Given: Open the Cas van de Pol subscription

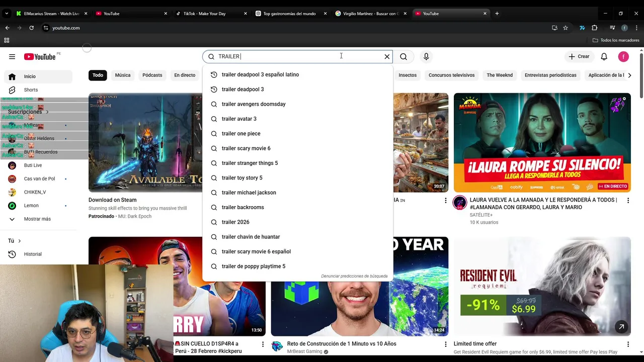Looking at the screenshot, I should (39, 179).
